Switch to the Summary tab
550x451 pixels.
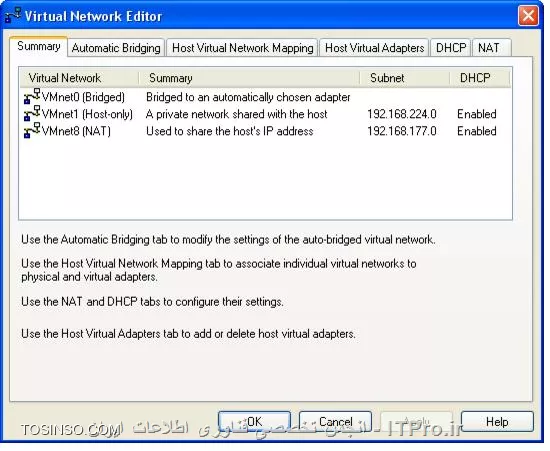(x=39, y=46)
